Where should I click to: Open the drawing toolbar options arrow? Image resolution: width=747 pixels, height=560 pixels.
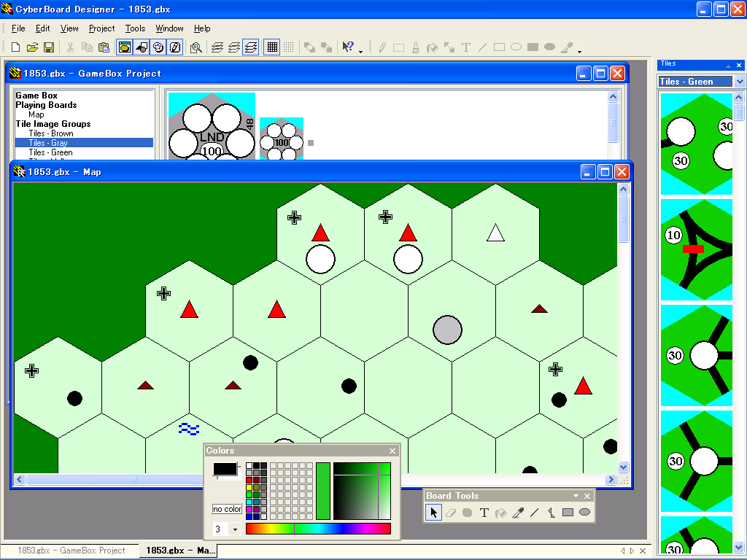pyautogui.click(x=579, y=52)
